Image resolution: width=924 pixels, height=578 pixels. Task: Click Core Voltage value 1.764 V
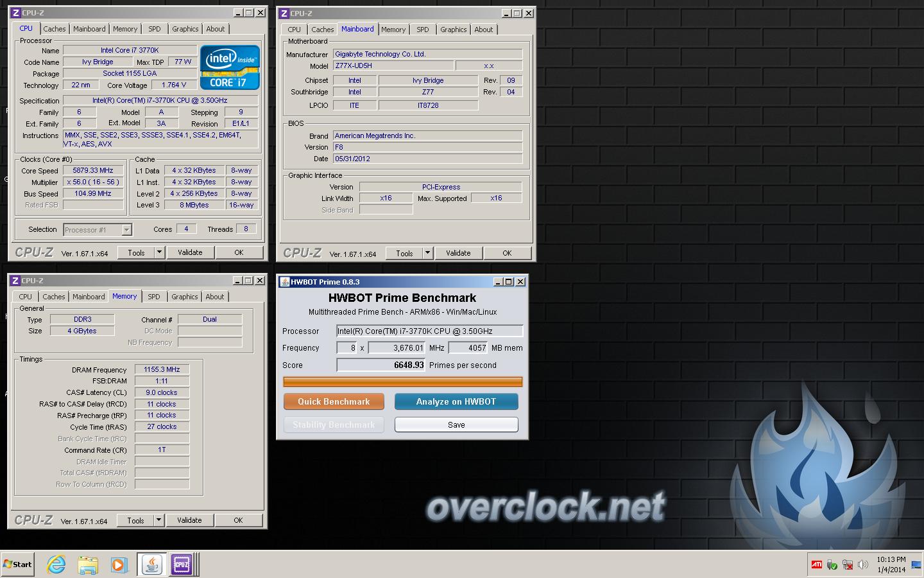click(x=174, y=85)
